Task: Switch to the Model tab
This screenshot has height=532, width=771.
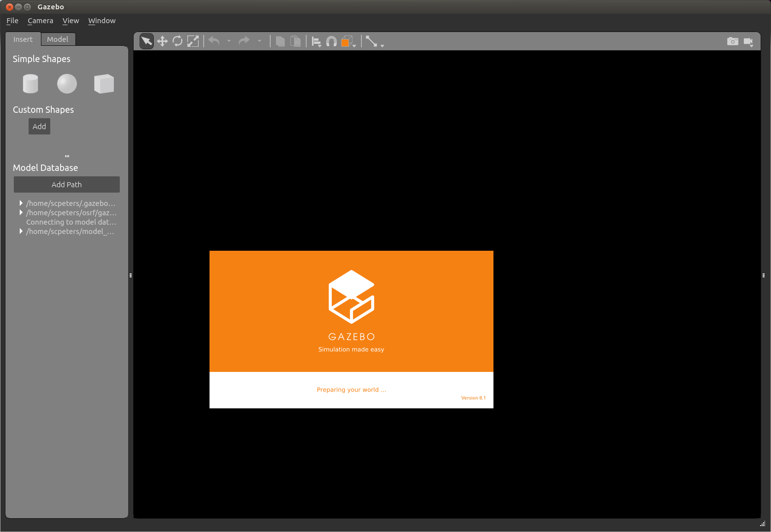Action: click(x=58, y=39)
